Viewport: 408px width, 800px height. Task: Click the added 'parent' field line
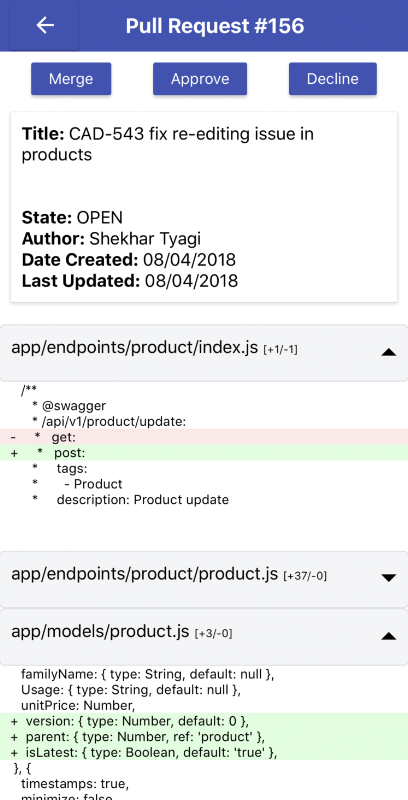pyautogui.click(x=204, y=737)
